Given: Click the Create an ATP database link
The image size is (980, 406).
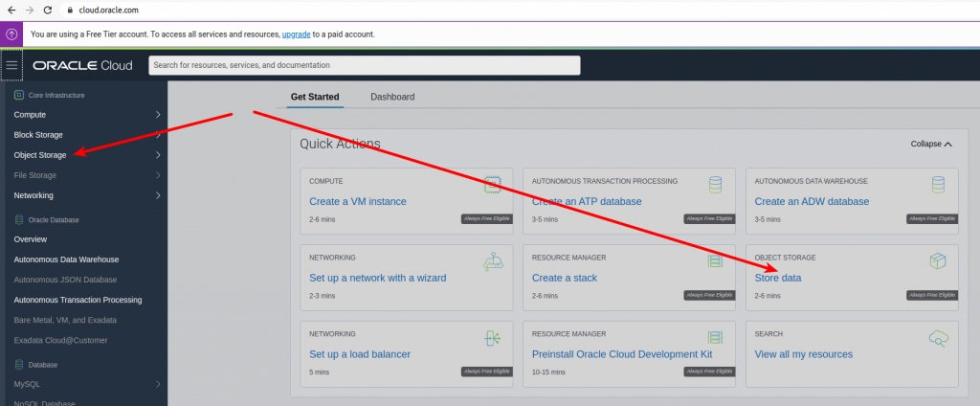Looking at the screenshot, I should 587,201.
